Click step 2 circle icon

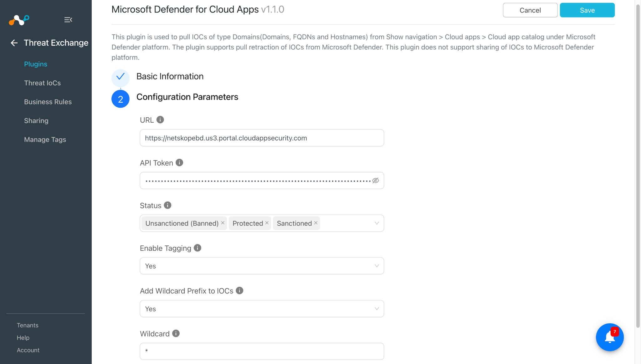[121, 99]
